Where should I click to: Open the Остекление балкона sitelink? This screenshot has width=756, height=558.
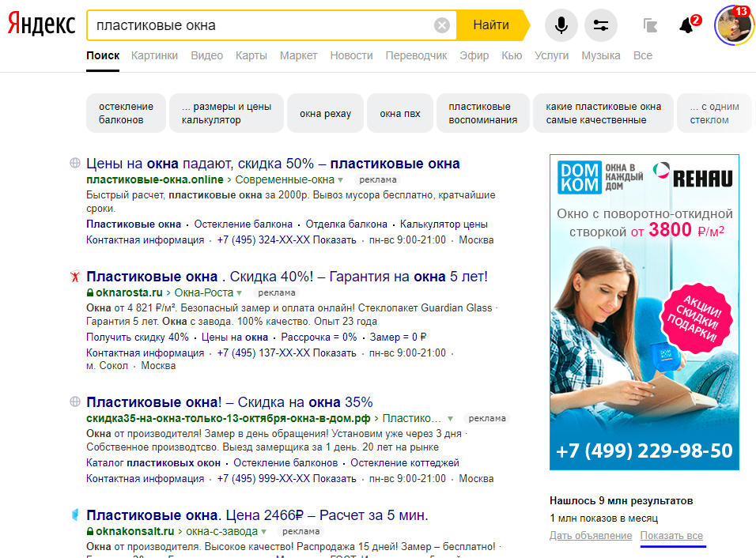(x=243, y=224)
